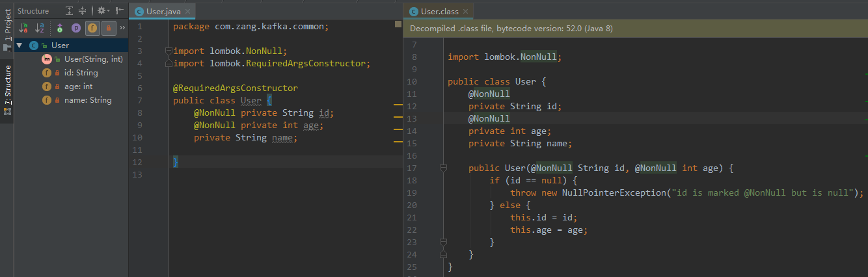The image size is (868, 277).
Task: Toggle Show Properties purple icon
Action: point(76,28)
